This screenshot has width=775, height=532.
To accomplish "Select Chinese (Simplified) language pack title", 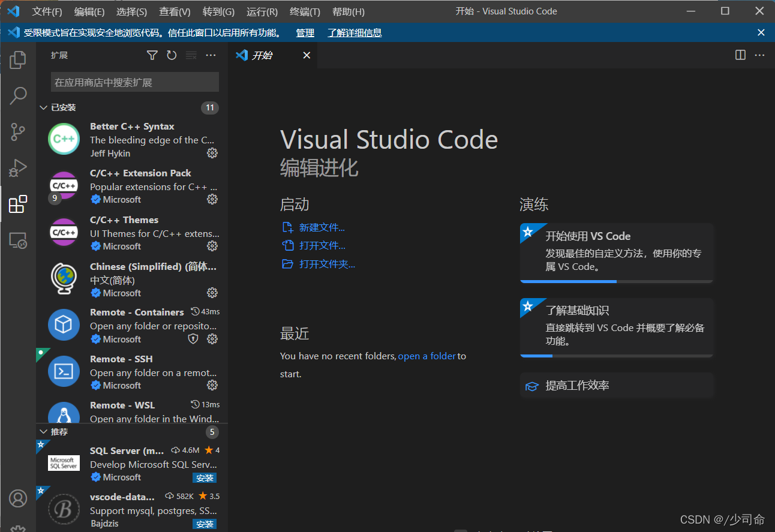I will click(153, 266).
